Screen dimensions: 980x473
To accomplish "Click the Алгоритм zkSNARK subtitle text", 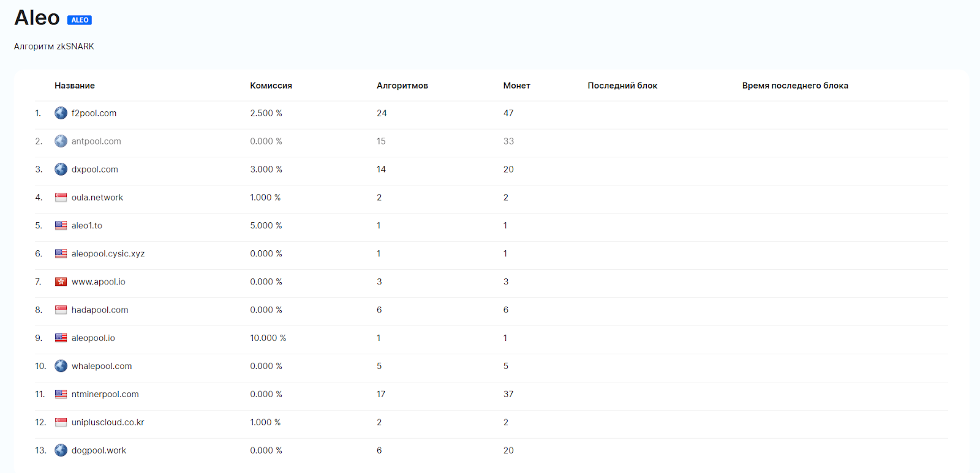I will point(54,47).
